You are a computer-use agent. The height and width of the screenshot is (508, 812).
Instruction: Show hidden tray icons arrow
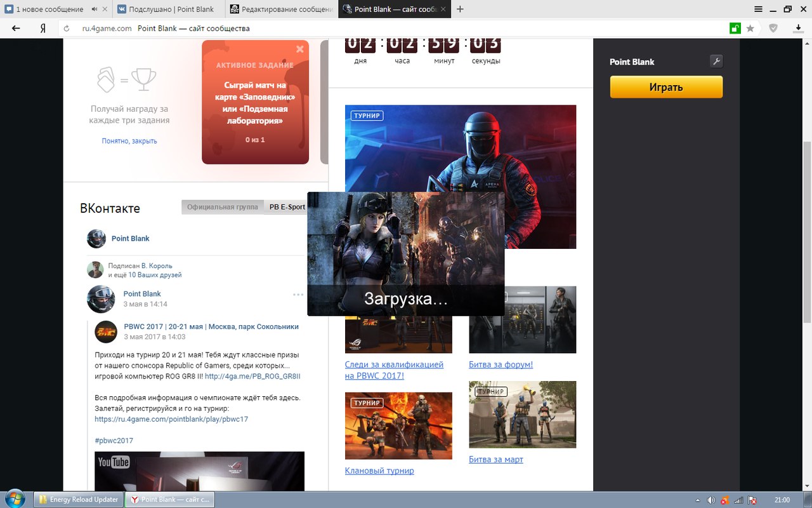pos(698,500)
